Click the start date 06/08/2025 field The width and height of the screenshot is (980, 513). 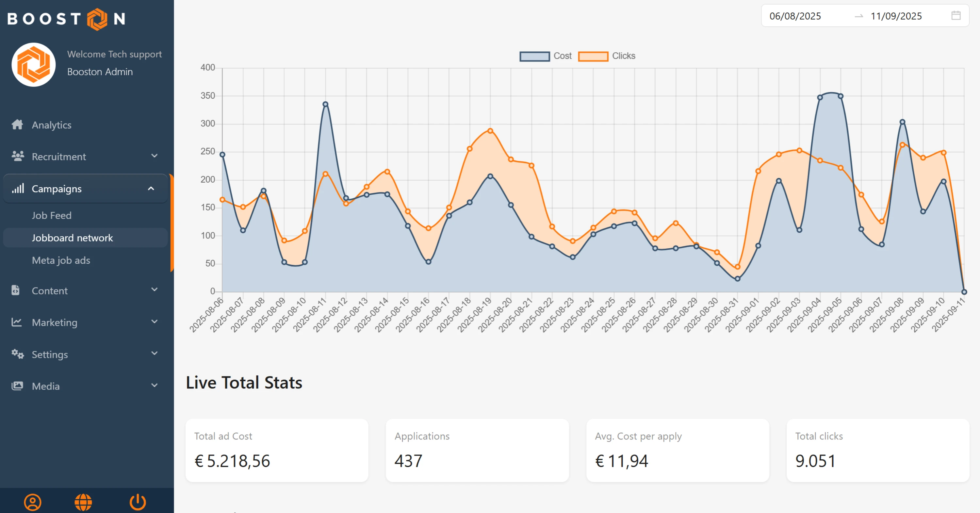click(x=795, y=16)
